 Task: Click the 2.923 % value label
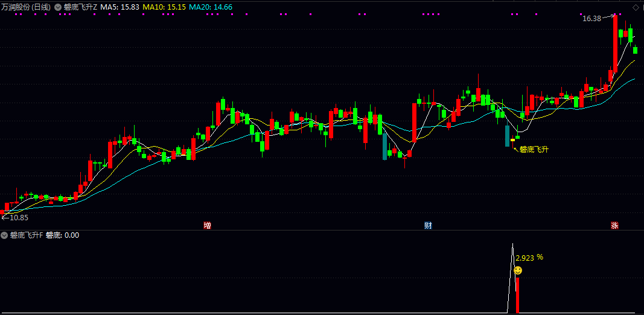(x=529, y=257)
